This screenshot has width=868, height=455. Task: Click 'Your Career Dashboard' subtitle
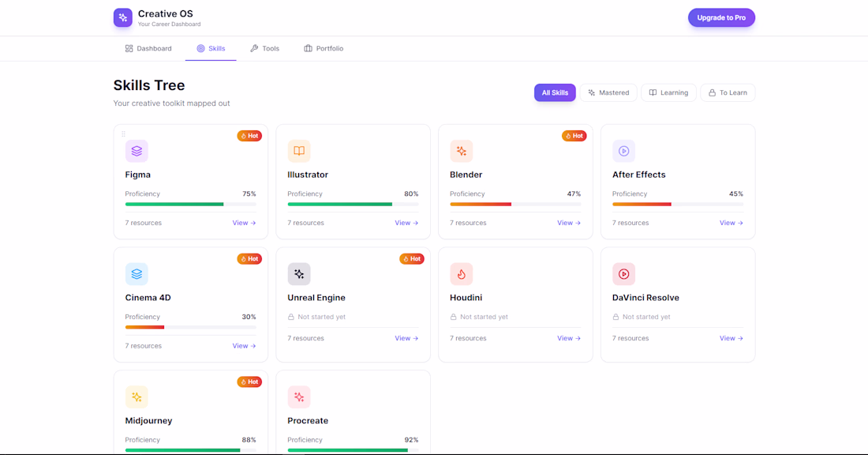(x=170, y=24)
